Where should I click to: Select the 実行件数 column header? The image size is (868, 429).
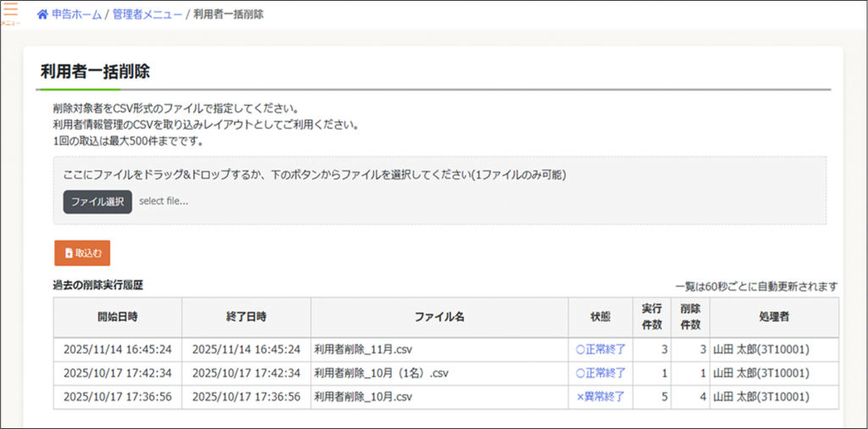pyautogui.click(x=651, y=316)
